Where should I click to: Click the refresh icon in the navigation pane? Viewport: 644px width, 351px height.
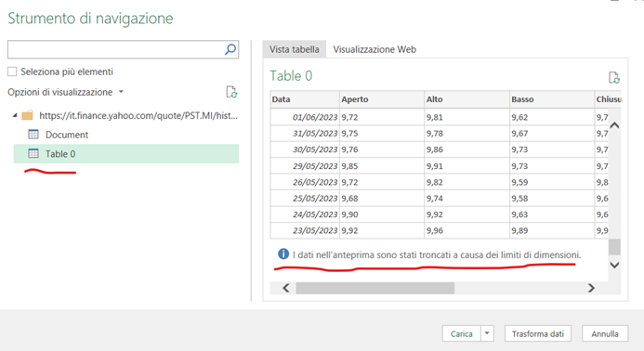coord(231,92)
